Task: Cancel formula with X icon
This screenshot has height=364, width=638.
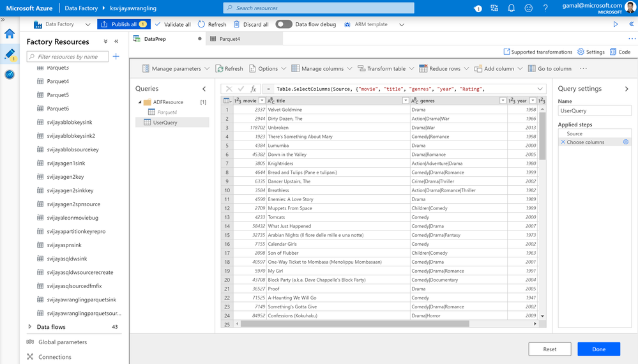Action: tap(229, 89)
